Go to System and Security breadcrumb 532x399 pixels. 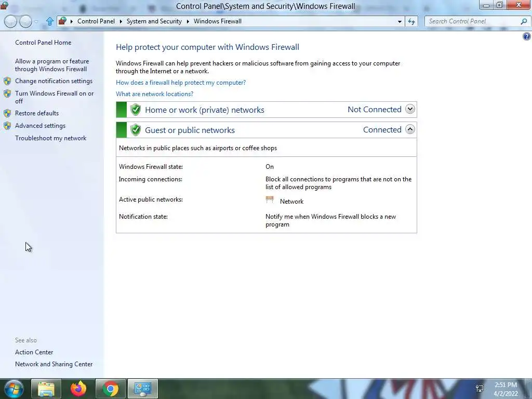coord(154,21)
